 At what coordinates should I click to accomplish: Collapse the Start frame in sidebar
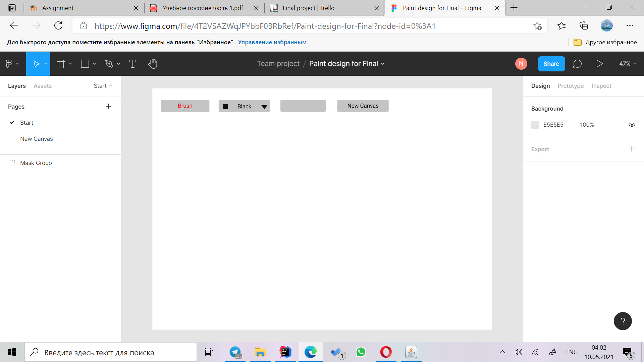tap(111, 86)
